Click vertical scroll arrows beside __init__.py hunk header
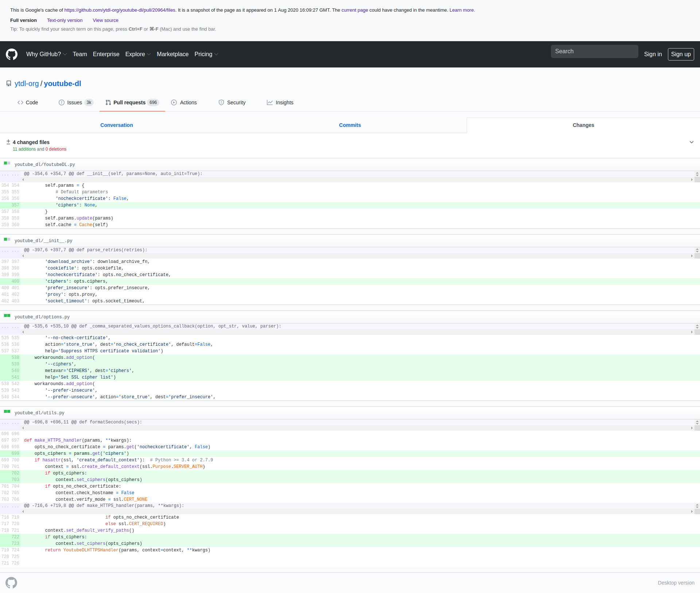The height and width of the screenshot is (593, 700). [x=697, y=251]
